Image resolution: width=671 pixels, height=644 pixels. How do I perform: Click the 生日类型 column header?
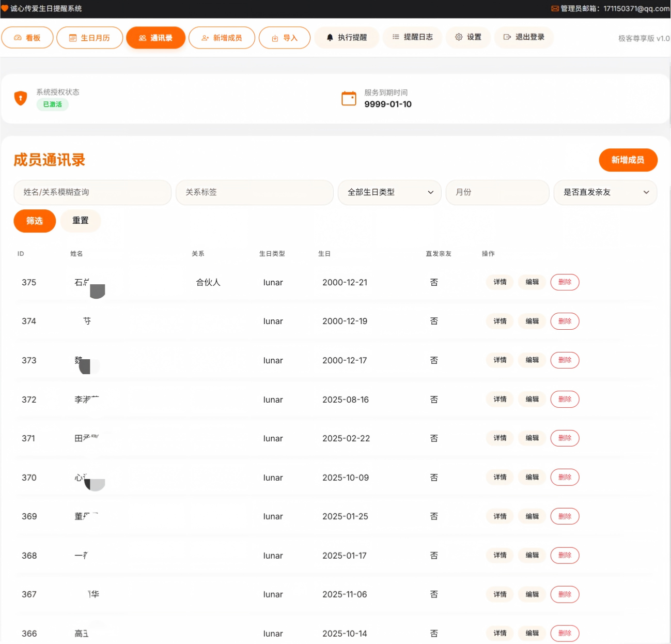(272, 254)
